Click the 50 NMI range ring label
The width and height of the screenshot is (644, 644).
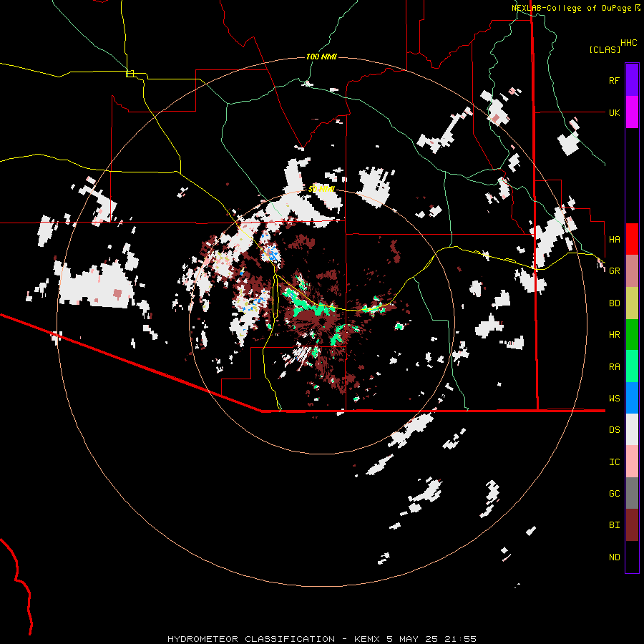coord(321,190)
